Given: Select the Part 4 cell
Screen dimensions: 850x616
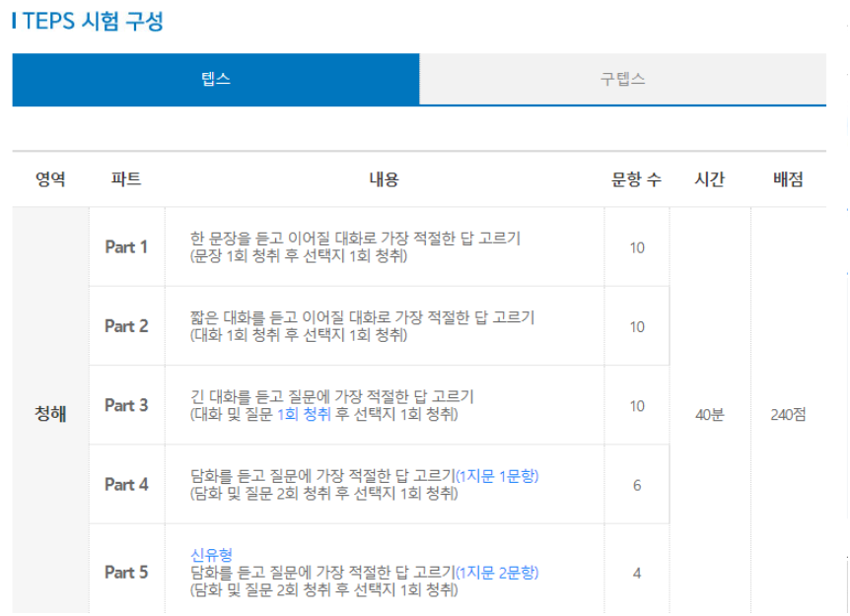Looking at the screenshot, I should click(126, 484).
